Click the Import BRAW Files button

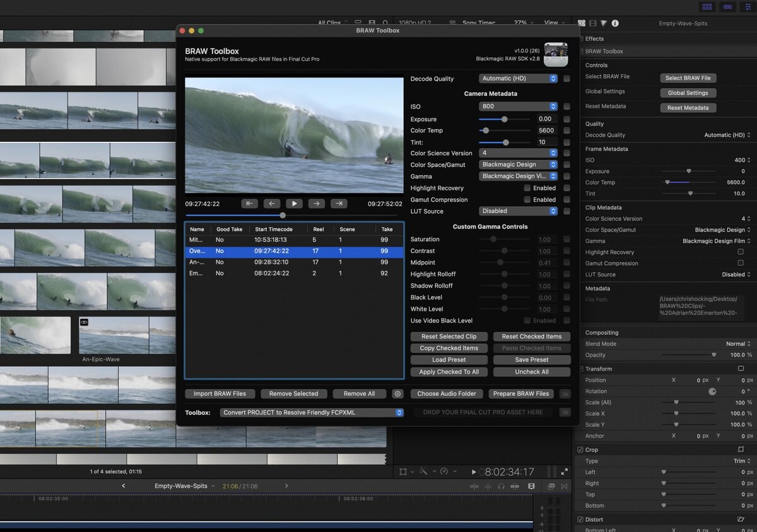point(220,394)
